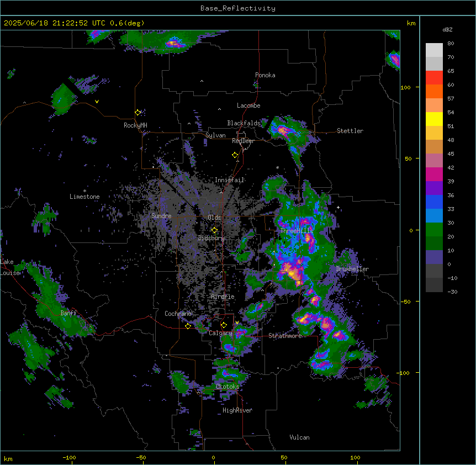The image size is (476, 465).
Task: Click the RockyMH label
Action: tap(135, 125)
